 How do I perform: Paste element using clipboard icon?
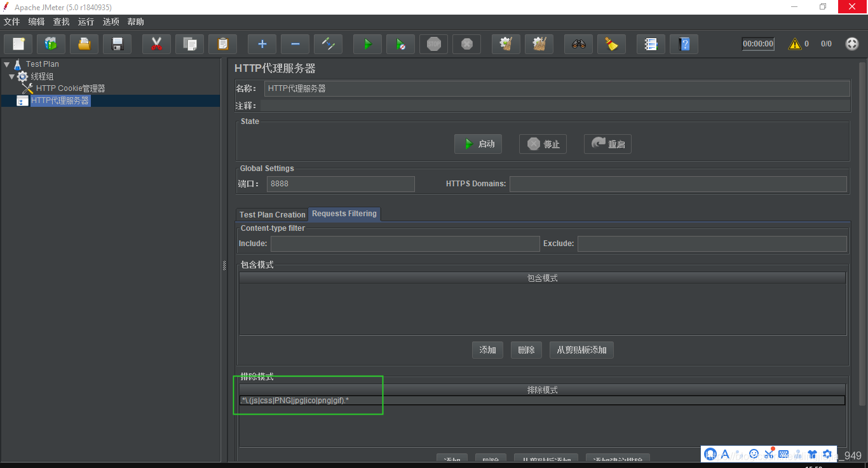pos(222,44)
